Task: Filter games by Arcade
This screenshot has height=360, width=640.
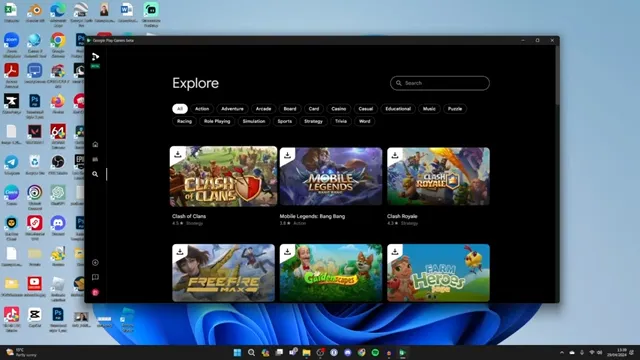Action: point(263,109)
